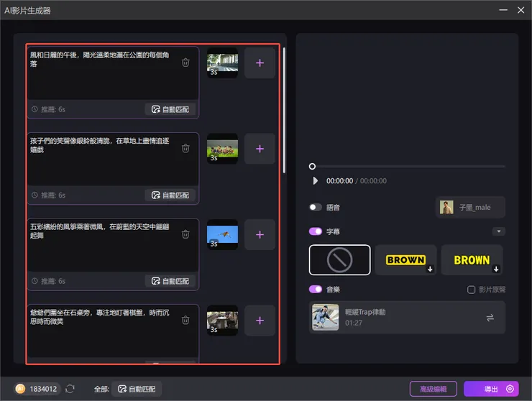Open the kite in sky 3s thumbnail
Viewport: 532px width, 401px height.
coord(222,234)
